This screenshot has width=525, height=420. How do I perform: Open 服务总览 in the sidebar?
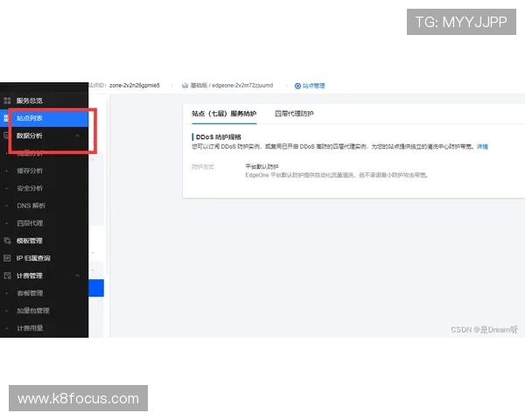pos(30,101)
